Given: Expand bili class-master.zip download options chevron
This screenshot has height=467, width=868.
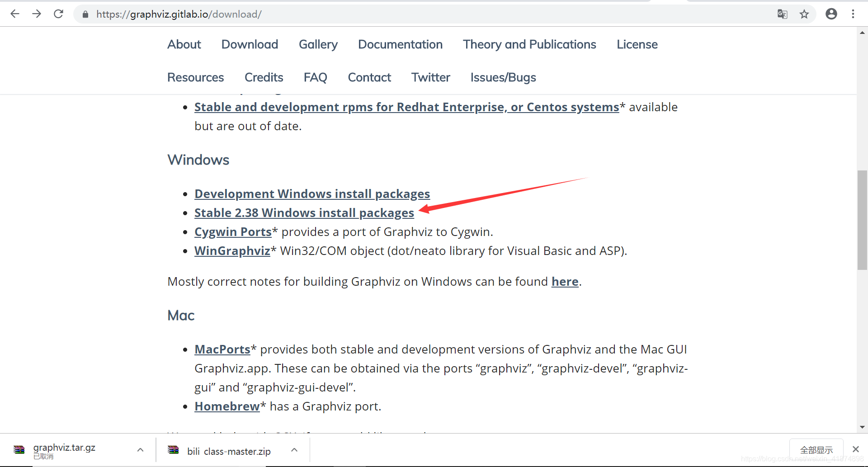Looking at the screenshot, I should 294,450.
